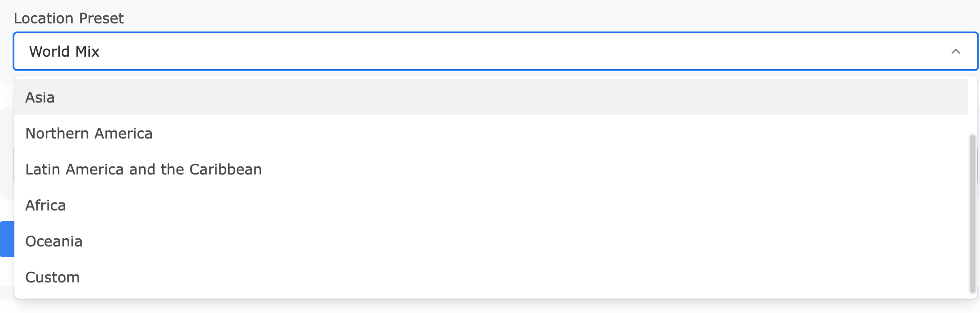Close the preset list via up arrow
Image resolution: width=980 pixels, height=313 pixels.
pos(955,52)
